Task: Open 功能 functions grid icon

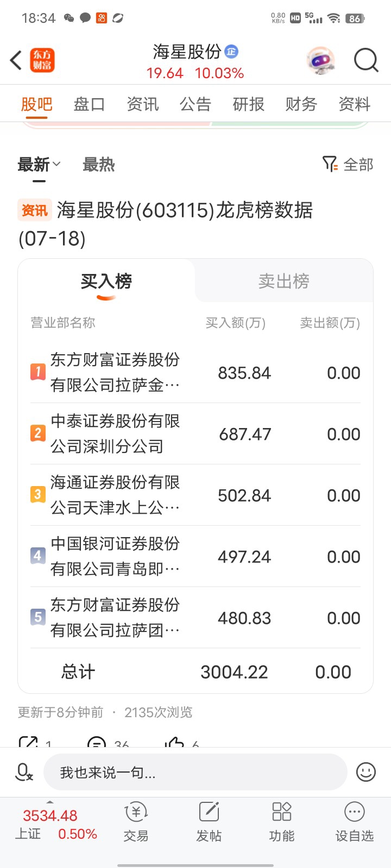Action: 282,822
